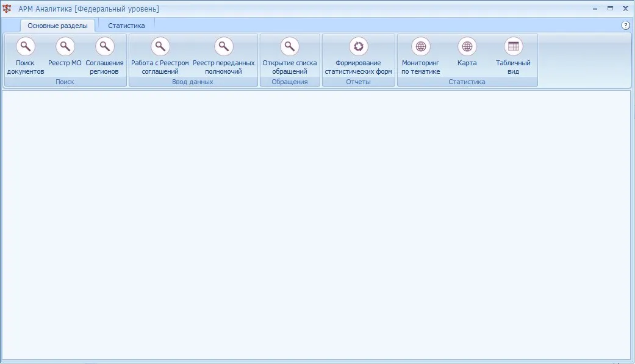Click the Ввод данных group caption
The image size is (635, 364).
click(193, 82)
